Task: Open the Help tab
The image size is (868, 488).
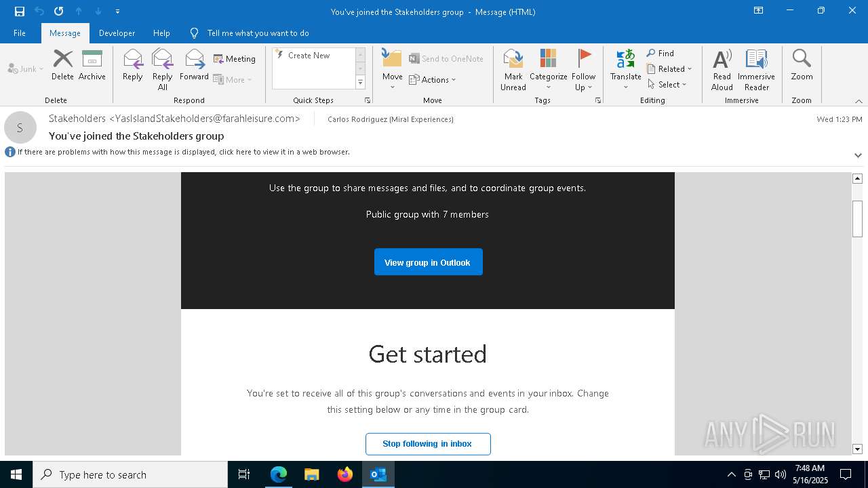Action: pyautogui.click(x=161, y=33)
